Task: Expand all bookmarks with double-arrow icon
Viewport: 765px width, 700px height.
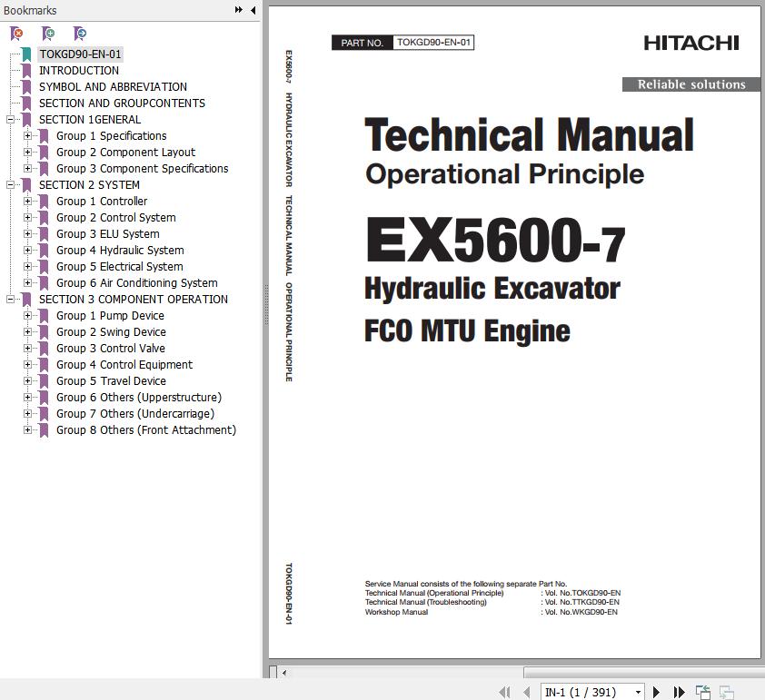Action: [239, 10]
